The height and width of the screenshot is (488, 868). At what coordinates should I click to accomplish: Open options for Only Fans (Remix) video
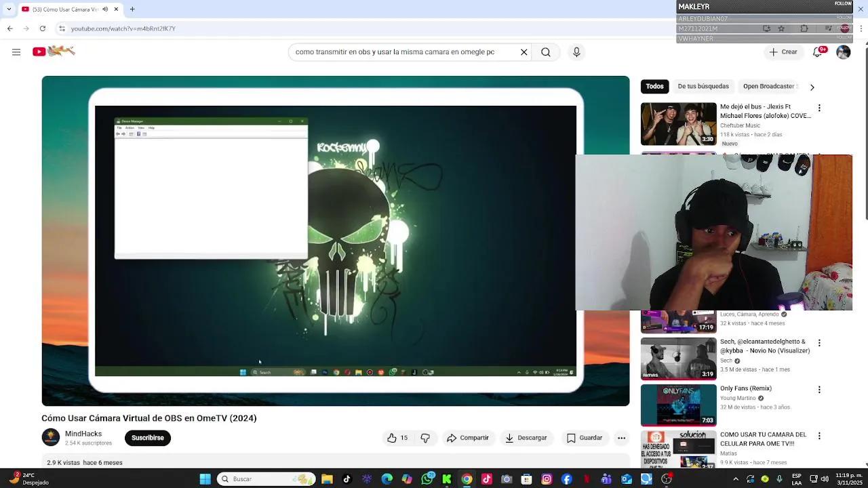coord(819,390)
